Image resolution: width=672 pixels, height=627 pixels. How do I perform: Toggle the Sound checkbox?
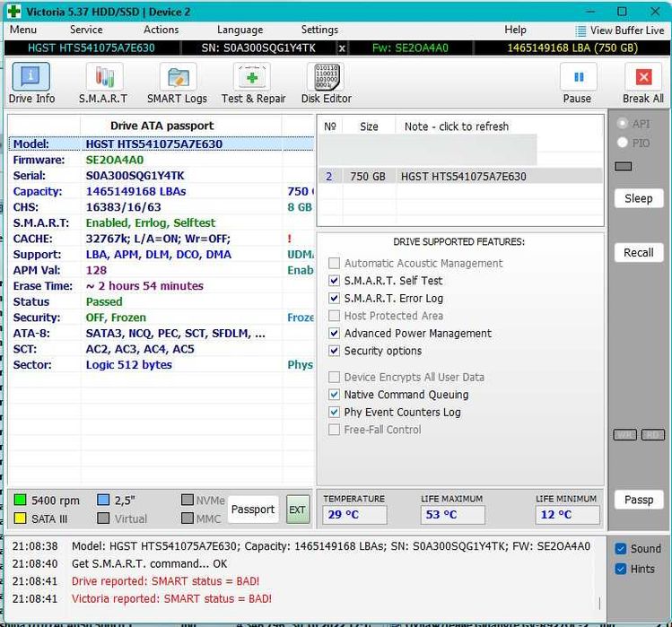(x=620, y=549)
